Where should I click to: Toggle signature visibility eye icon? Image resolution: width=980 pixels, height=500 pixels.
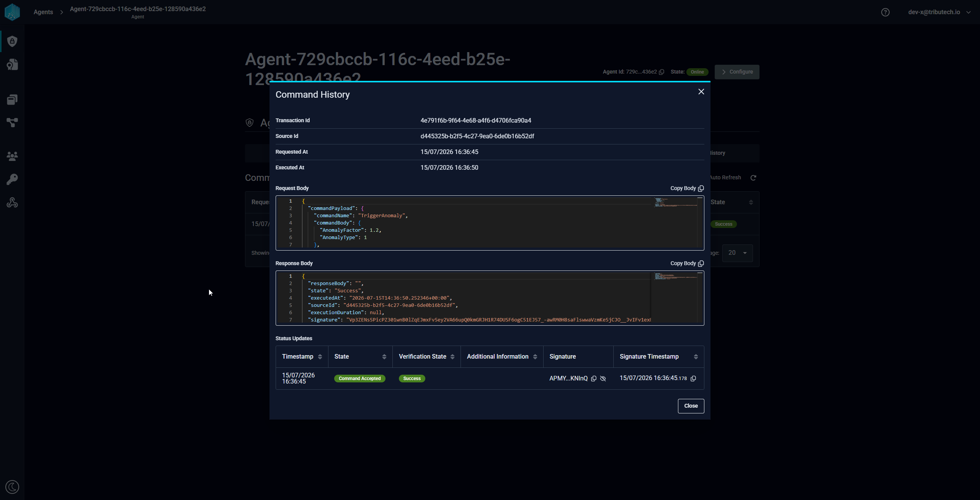coord(603,379)
